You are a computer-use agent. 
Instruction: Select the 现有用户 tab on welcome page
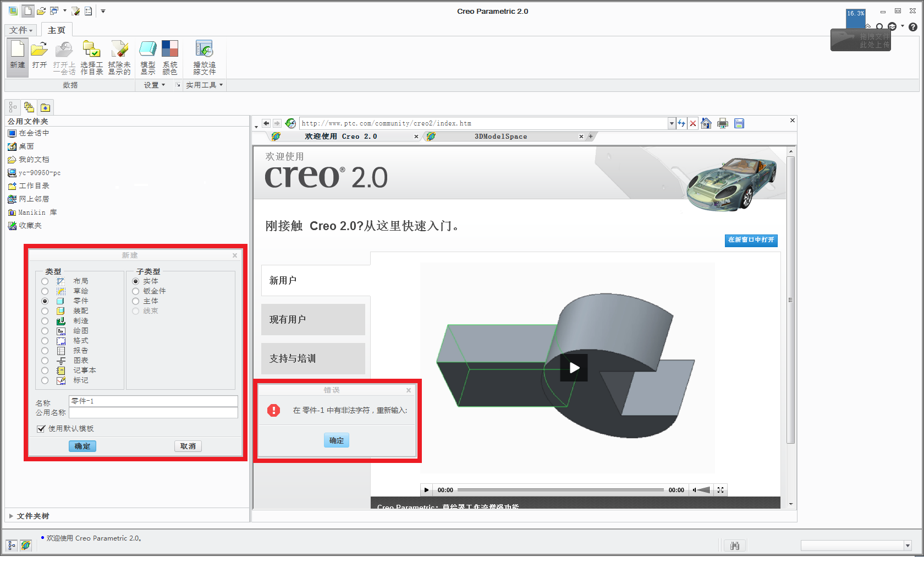click(x=313, y=320)
